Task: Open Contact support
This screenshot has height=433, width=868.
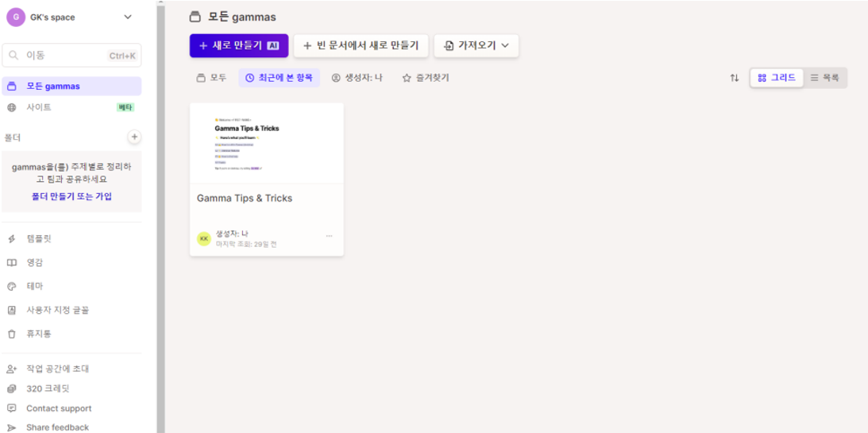Action: [59, 408]
